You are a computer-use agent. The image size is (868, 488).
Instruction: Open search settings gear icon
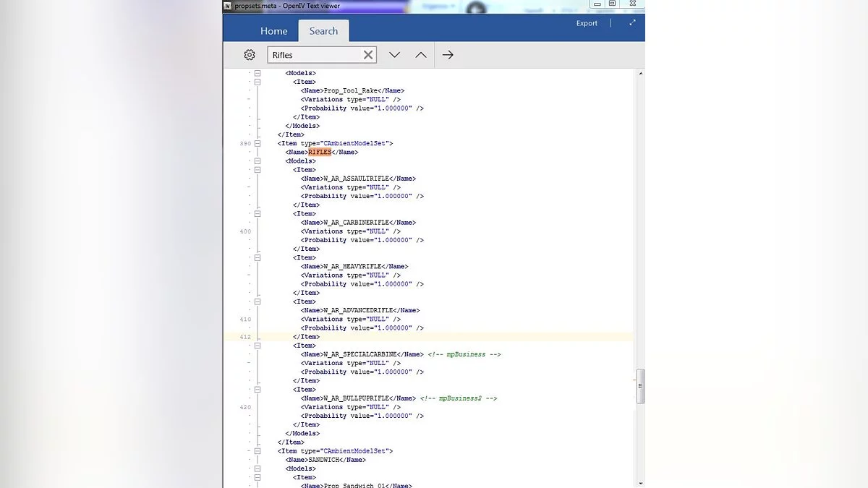pos(250,55)
